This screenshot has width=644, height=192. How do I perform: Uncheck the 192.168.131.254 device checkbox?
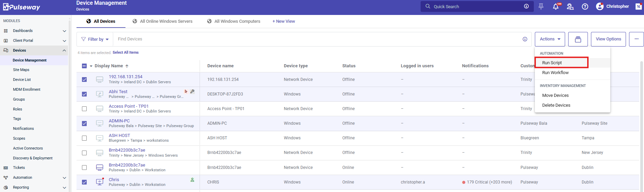(x=84, y=80)
